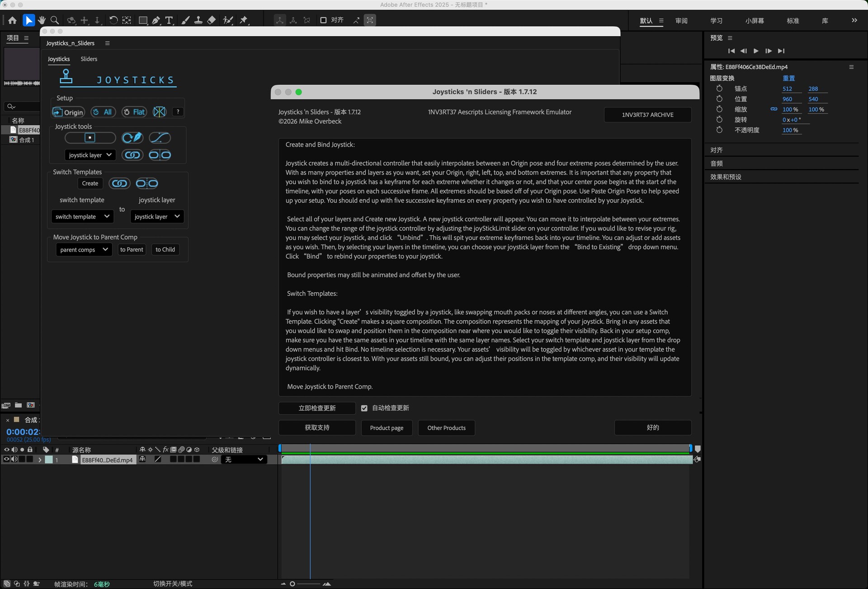Viewport: 868px width, 589px height.
Task: Pick the Rectangle shape tool
Action: [x=143, y=20]
